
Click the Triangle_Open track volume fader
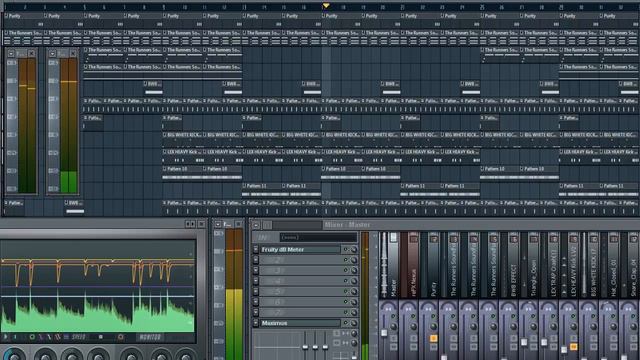click(524, 342)
